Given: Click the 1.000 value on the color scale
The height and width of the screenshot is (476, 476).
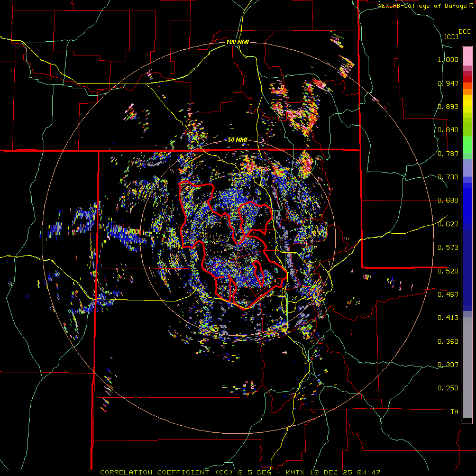Looking at the screenshot, I should click(448, 59).
